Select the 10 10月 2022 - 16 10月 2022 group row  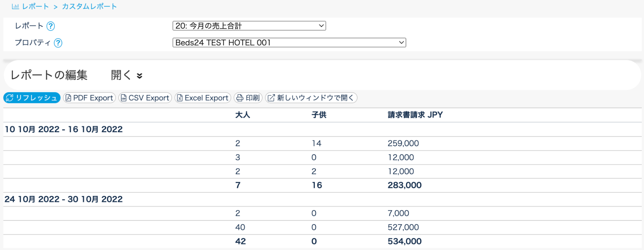(64, 130)
